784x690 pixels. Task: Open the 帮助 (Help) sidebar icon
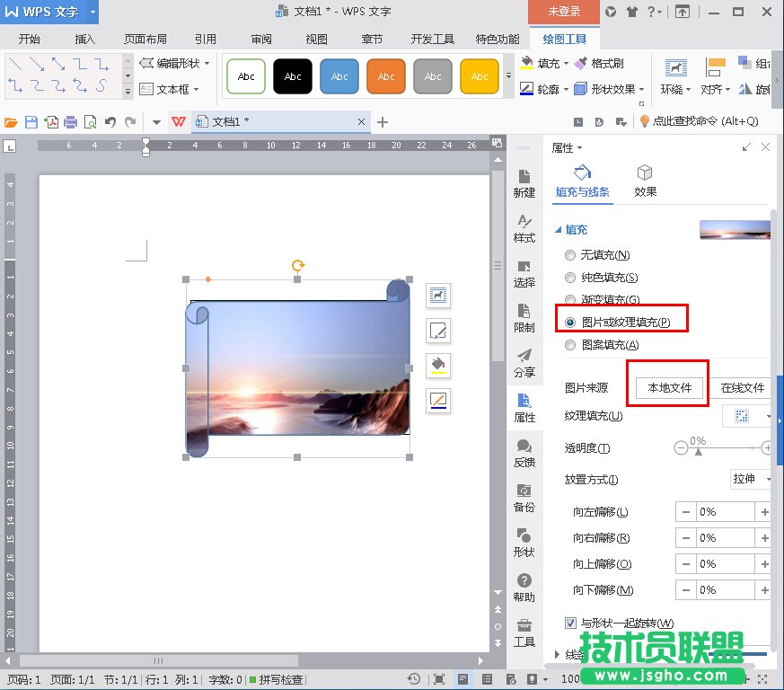(x=524, y=588)
